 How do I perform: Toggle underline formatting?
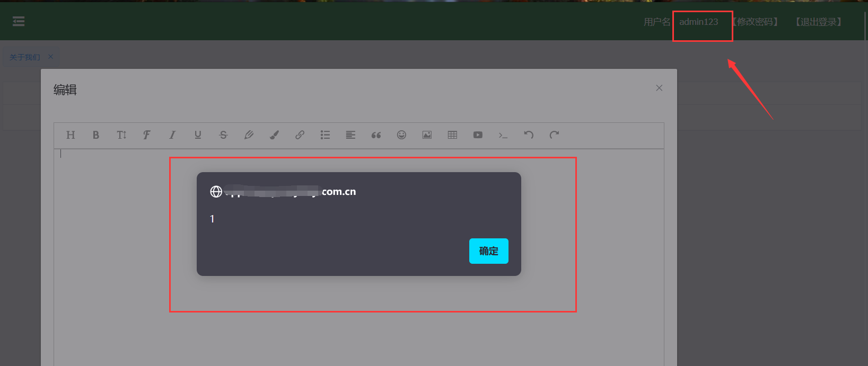click(198, 135)
